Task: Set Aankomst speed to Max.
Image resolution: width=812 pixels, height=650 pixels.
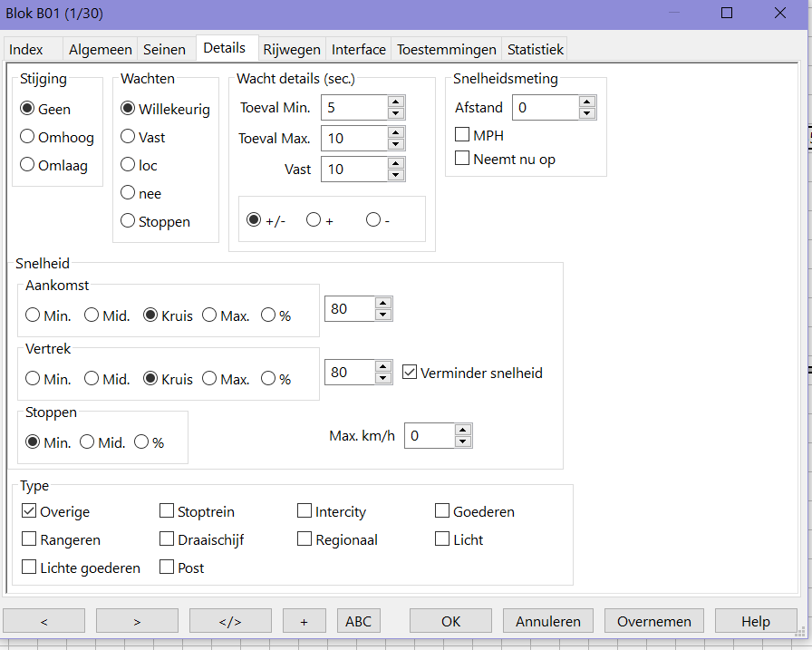Action: pos(210,315)
